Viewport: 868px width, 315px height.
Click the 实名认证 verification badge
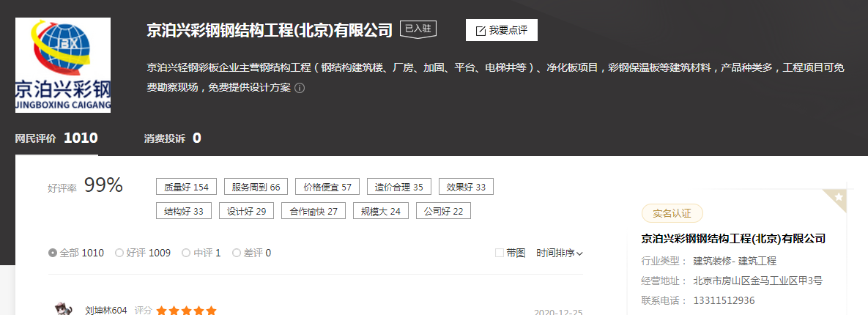[672, 213]
